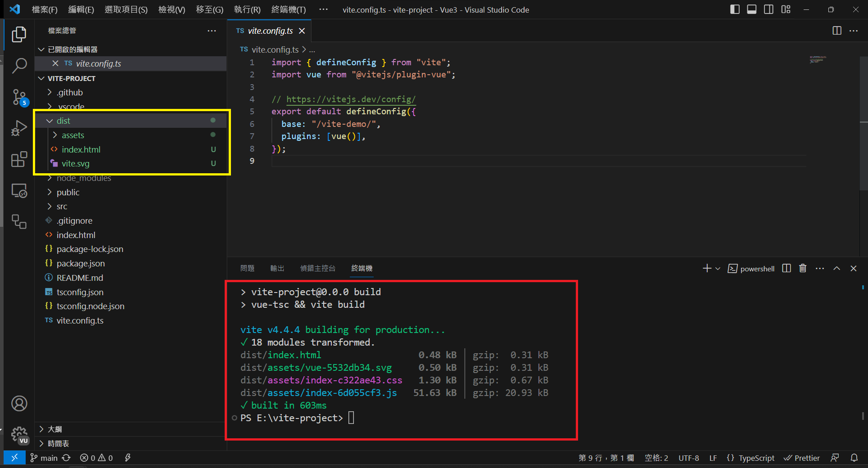The width and height of the screenshot is (868, 468).
Task: Change TypeScript language mode in status bar
Action: coord(756,458)
